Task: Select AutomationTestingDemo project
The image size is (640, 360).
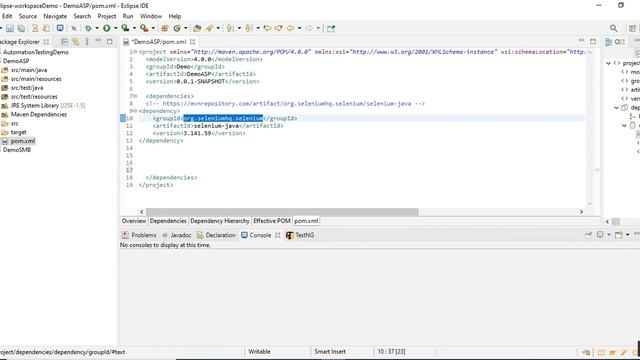Action: click(x=36, y=52)
